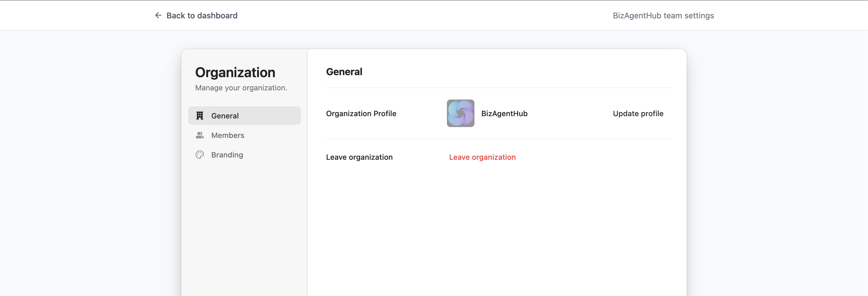Open the General settings tab

tap(244, 116)
